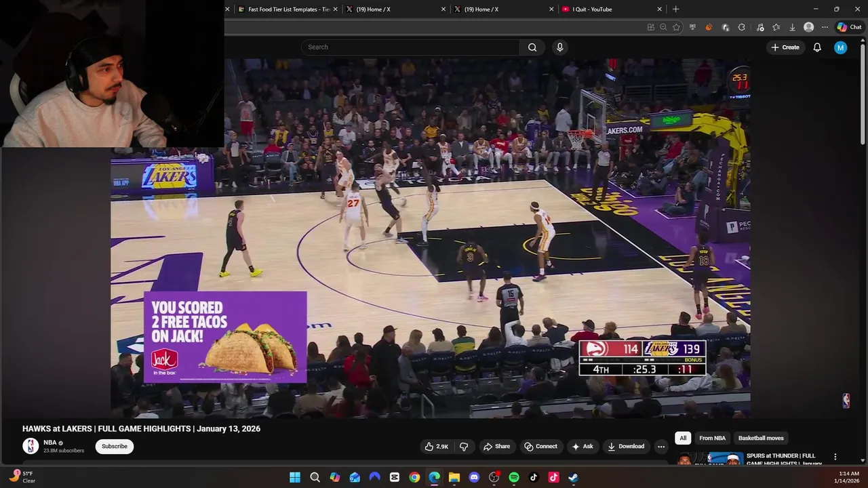Subscribe to the NBA channel
This screenshot has height=488, width=868.
[115, 446]
